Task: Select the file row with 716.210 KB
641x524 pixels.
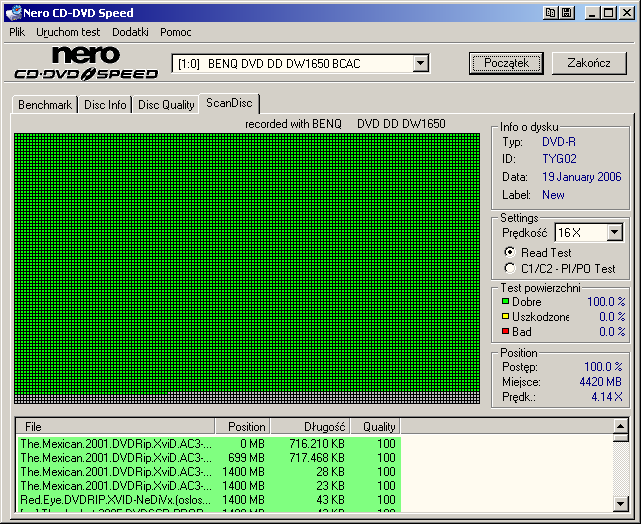Action: click(208, 443)
